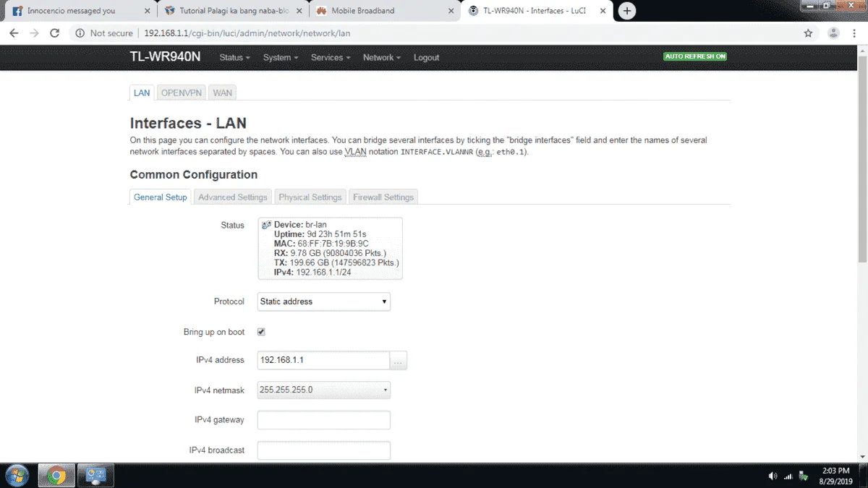Close the TL-WR940N Interfaces tab
The image size is (868, 488).
[603, 11]
